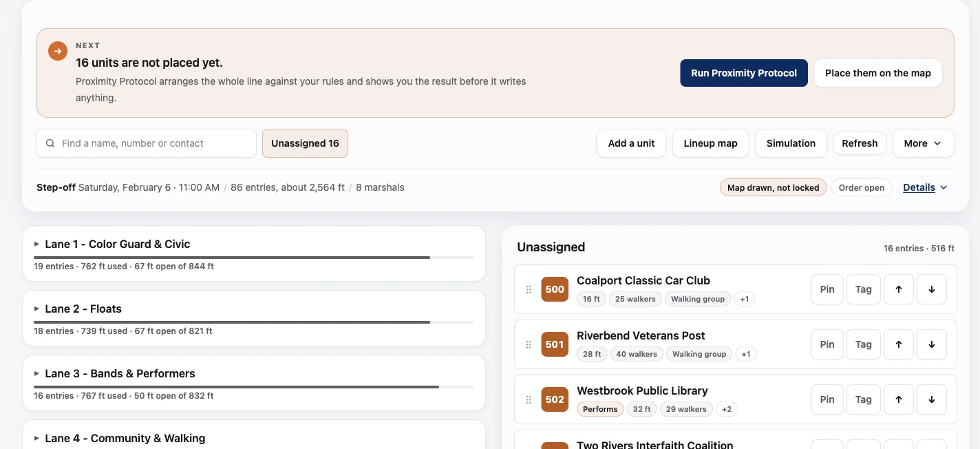Image resolution: width=980 pixels, height=449 pixels.
Task: Click the 502 unit number badge
Action: 555,399
